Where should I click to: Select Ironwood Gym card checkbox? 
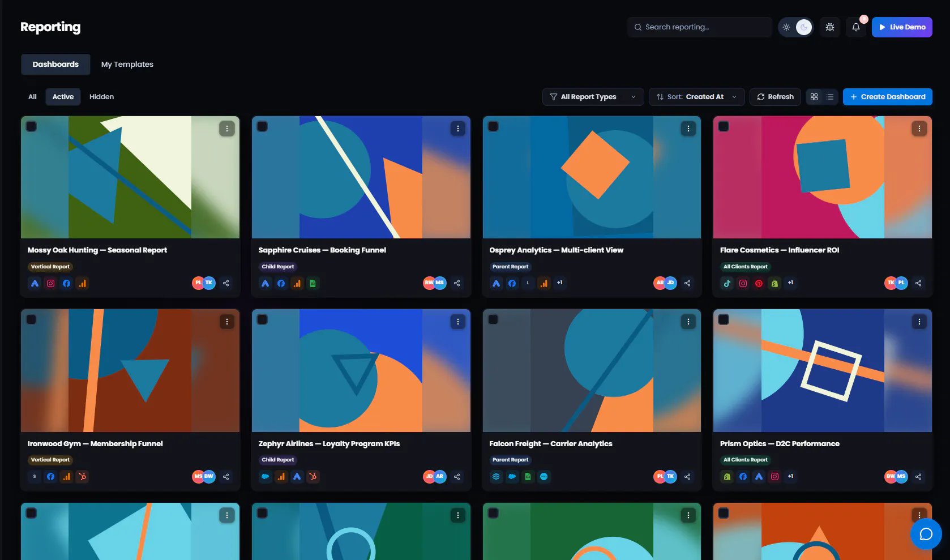pos(32,319)
